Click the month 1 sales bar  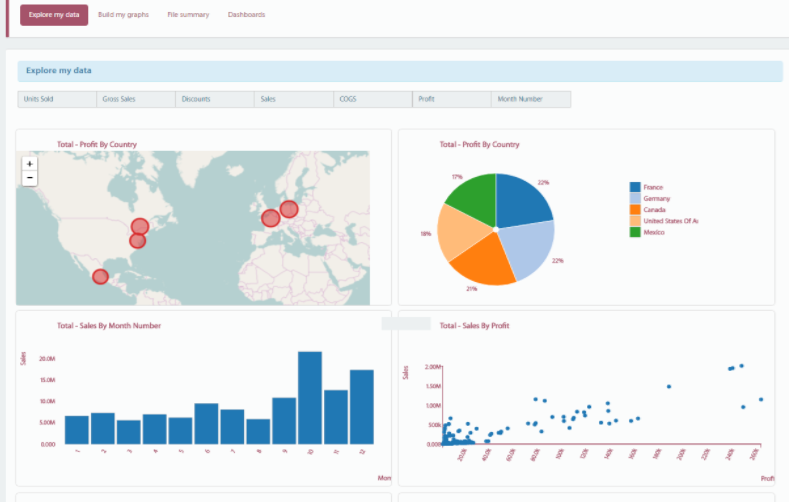(x=77, y=430)
